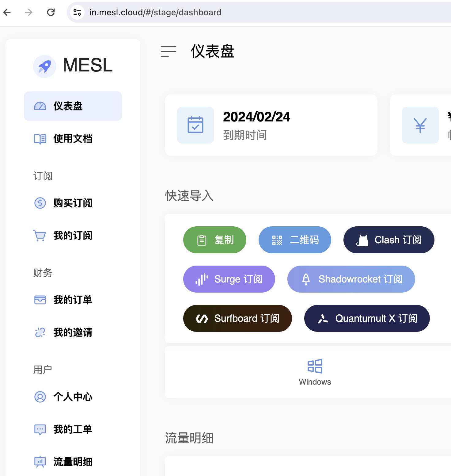Open 仪表盘 in the sidebar
This screenshot has height=476, width=451.
[73, 106]
